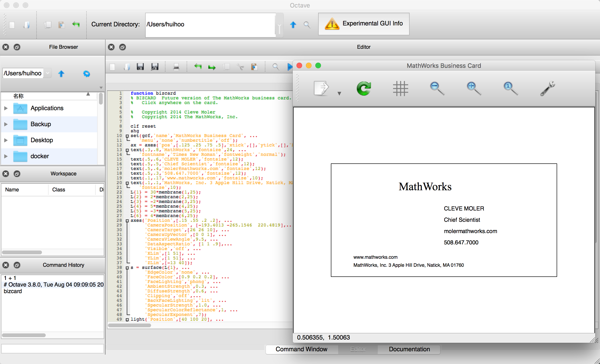
Task: Click the green refresh icon in figure toolbar
Action: tap(364, 88)
